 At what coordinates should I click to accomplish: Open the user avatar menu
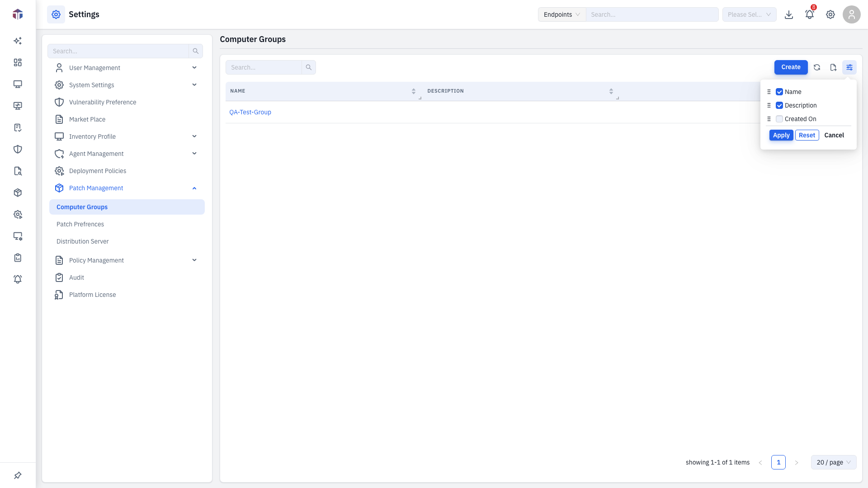[x=852, y=14]
